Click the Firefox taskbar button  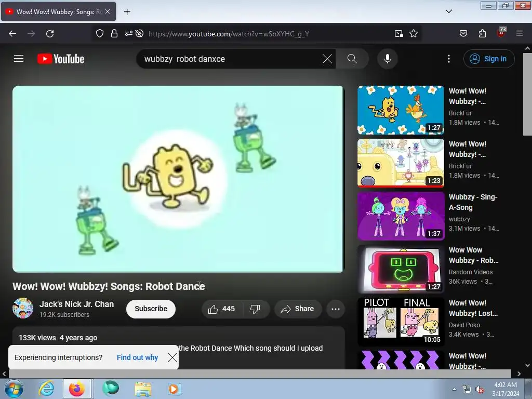[x=77, y=389]
